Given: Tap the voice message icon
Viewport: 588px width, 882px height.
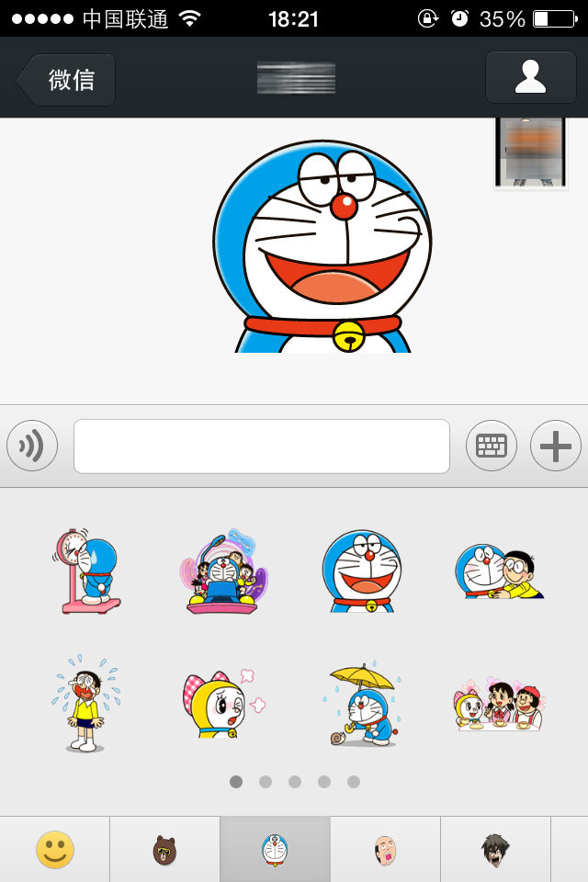Looking at the screenshot, I should click(32, 447).
